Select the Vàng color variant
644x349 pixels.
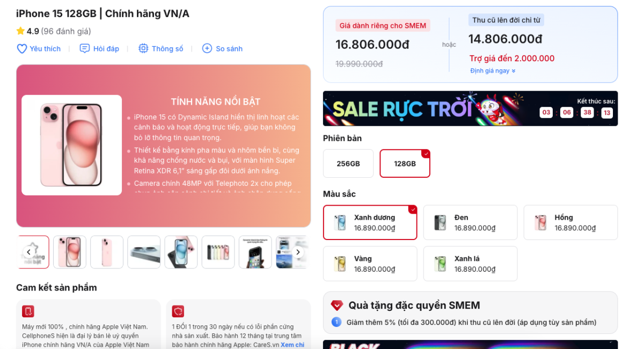coord(370,264)
